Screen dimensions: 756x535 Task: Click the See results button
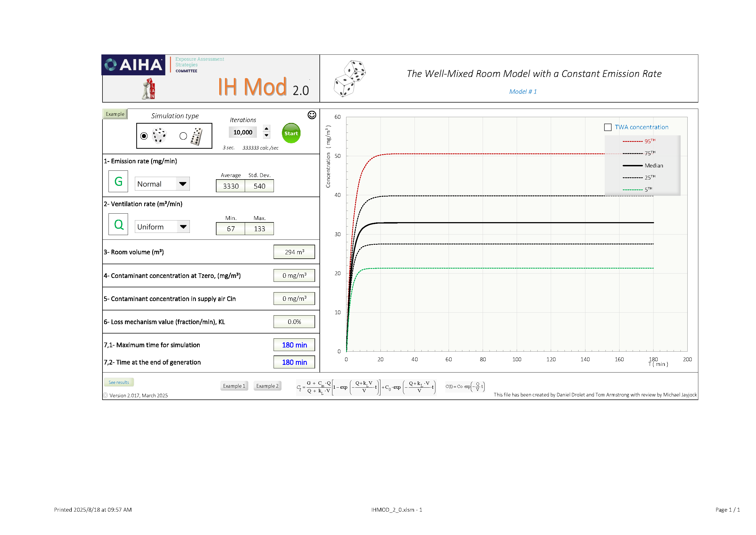tap(119, 382)
